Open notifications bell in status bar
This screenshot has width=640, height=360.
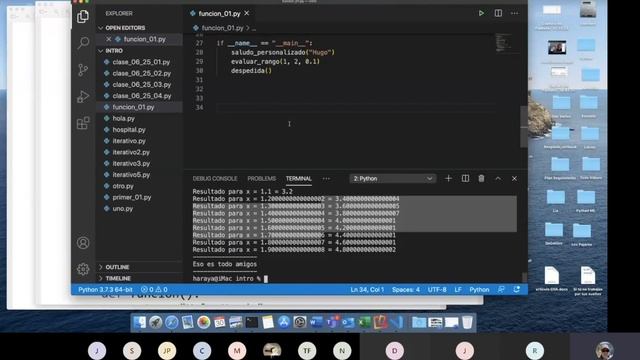[517, 289]
